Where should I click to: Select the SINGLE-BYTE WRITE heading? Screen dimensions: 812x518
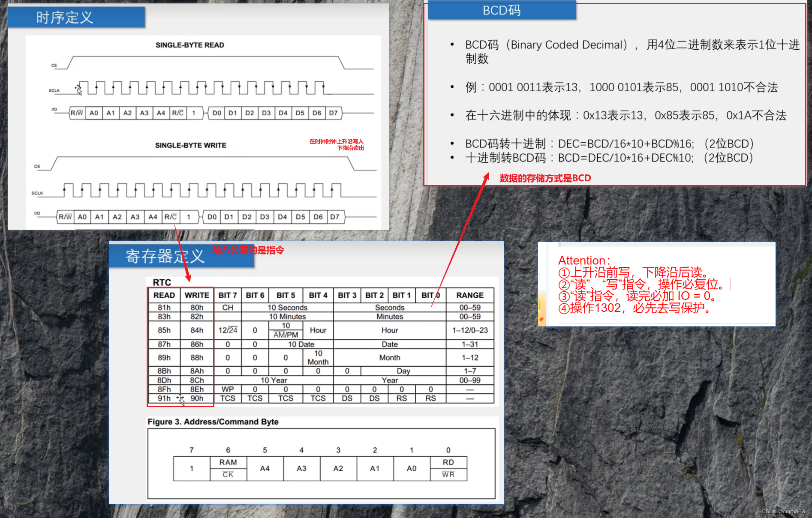coord(190,145)
